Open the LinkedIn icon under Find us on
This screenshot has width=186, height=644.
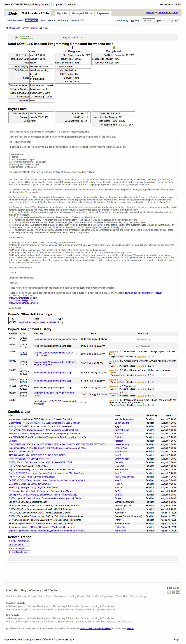click(178, 592)
